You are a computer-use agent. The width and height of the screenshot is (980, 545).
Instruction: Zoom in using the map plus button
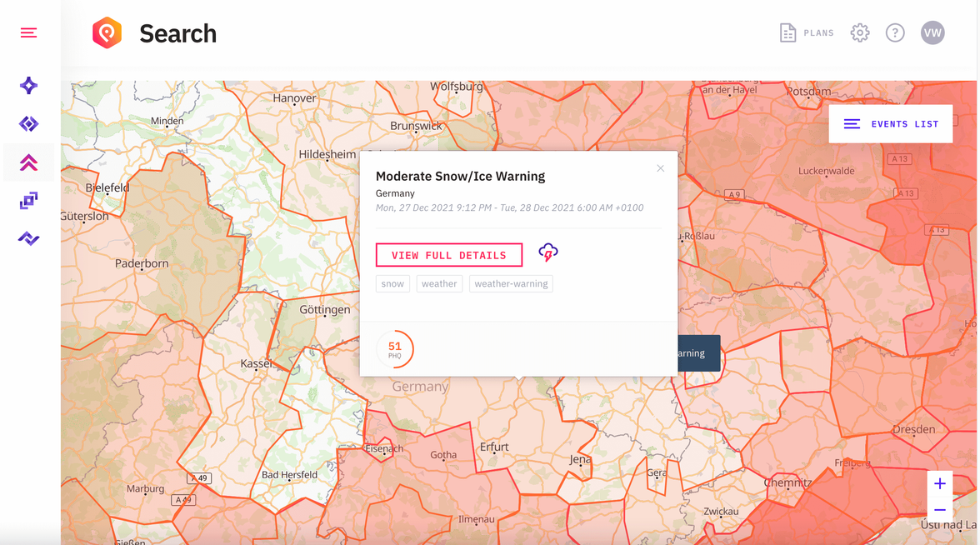click(940, 483)
